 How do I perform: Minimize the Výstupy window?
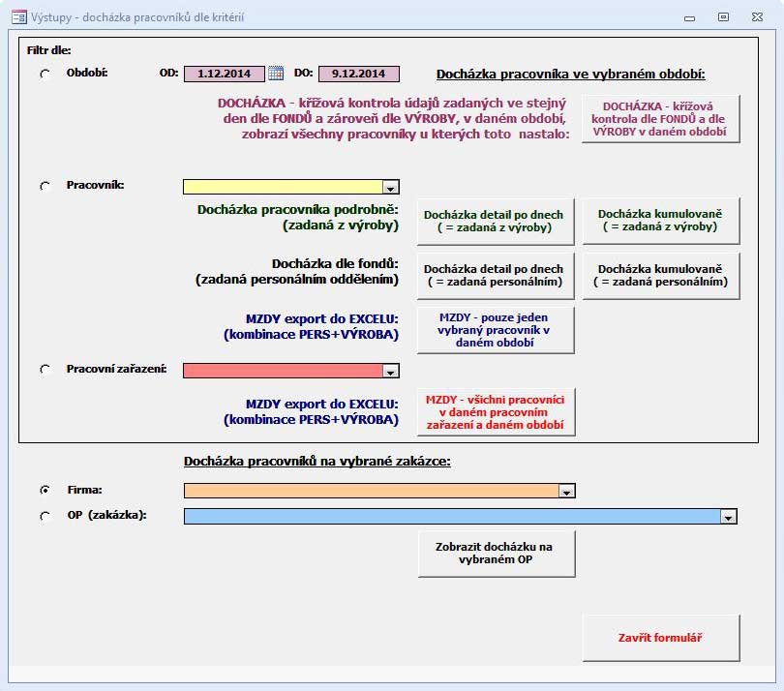689,18
